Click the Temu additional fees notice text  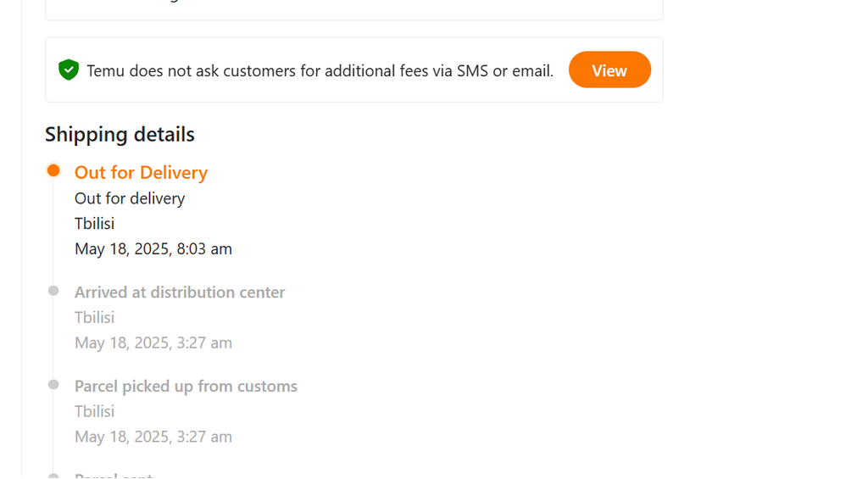point(320,71)
